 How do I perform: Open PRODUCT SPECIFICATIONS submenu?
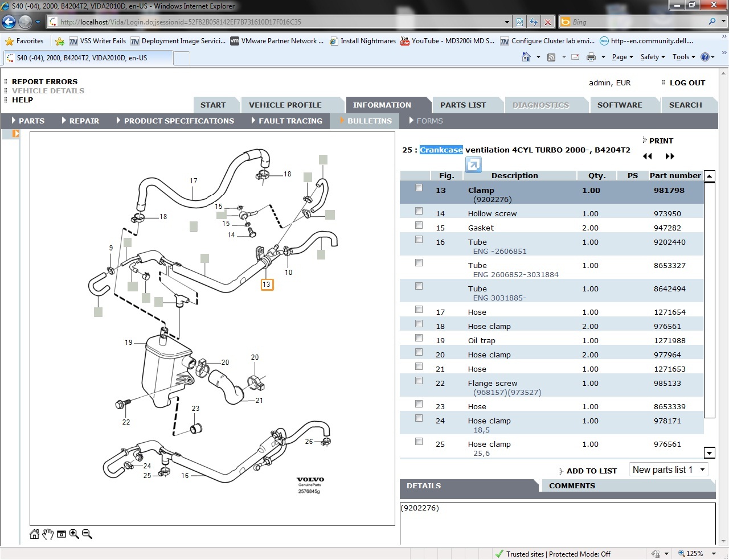click(175, 121)
